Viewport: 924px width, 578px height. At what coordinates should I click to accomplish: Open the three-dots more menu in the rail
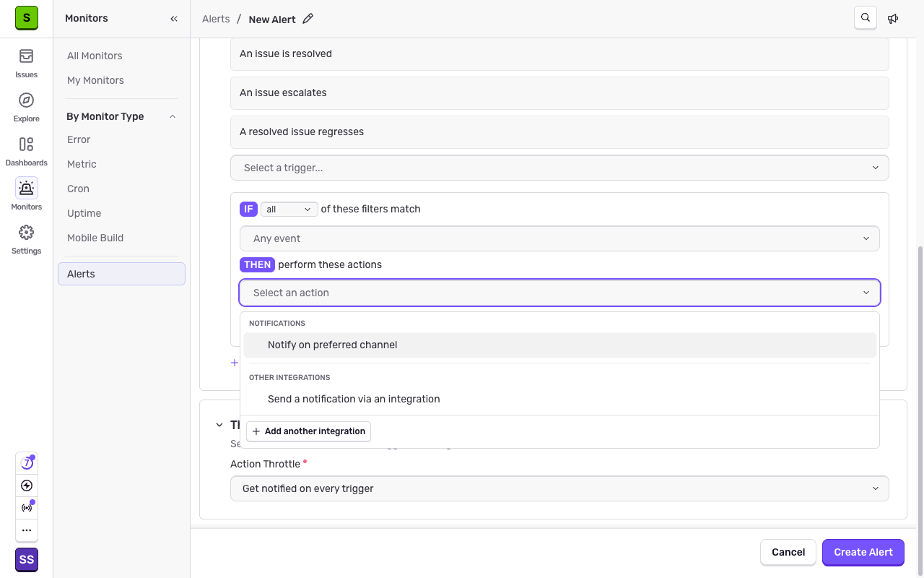tap(27, 530)
